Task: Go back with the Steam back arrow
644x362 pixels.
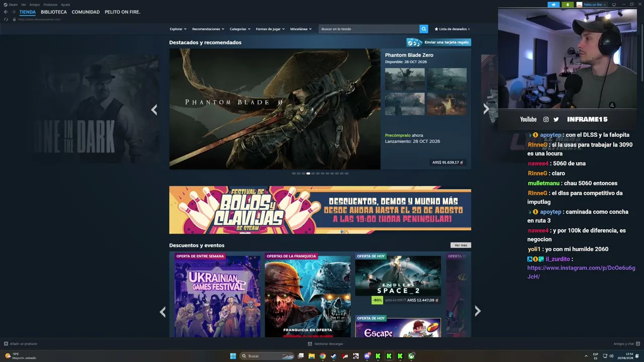Action: tap(6, 12)
